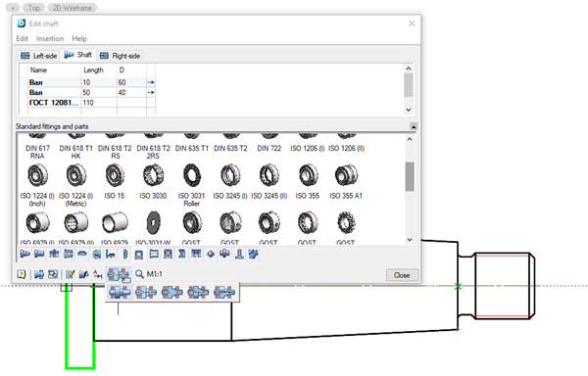Choose the last shaft view option in flyout

click(224, 292)
